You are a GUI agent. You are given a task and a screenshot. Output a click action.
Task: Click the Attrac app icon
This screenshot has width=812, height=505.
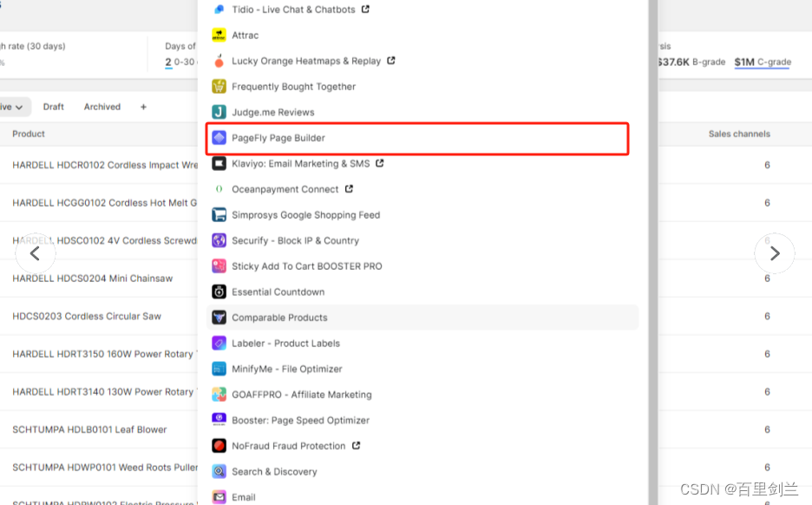219,36
